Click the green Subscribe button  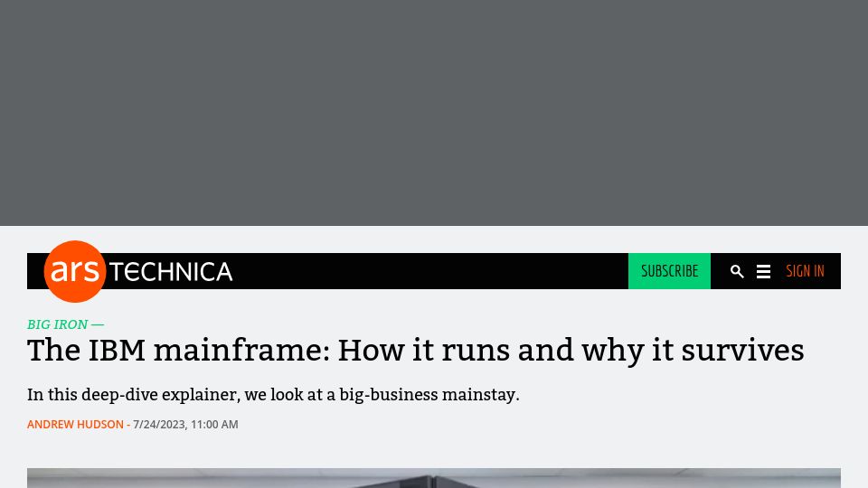tap(669, 271)
